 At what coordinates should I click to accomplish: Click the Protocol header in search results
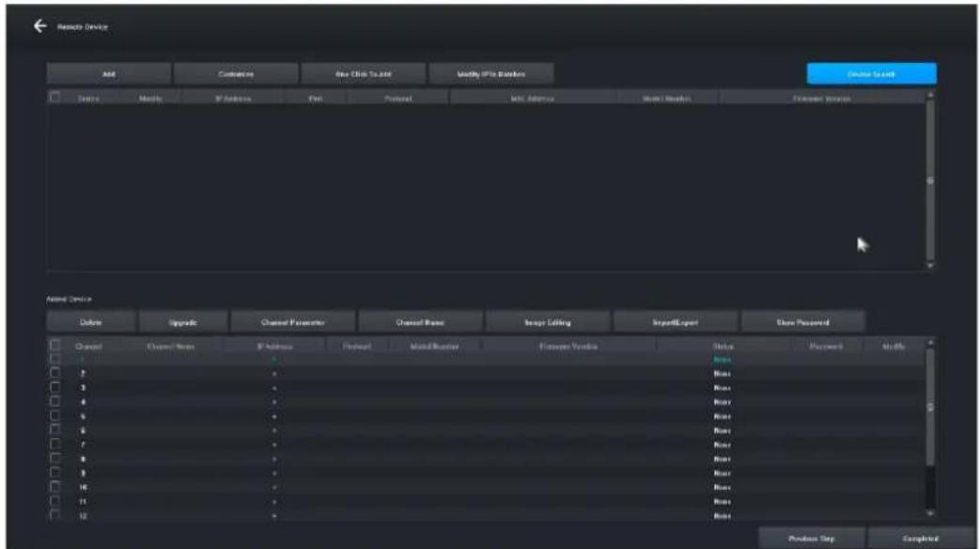[x=398, y=98]
